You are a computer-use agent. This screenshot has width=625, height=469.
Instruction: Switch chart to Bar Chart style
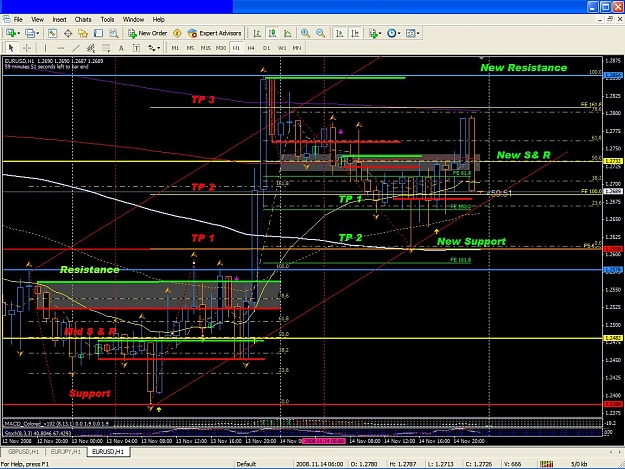[257, 33]
